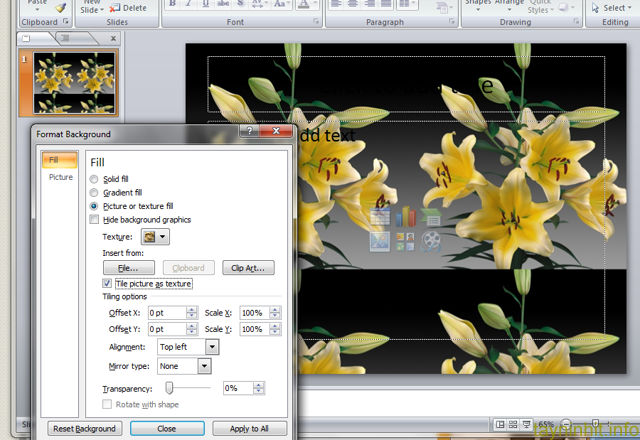The width and height of the screenshot is (640, 440).
Task: Enable Hide background graphics checkbox
Action: click(95, 219)
